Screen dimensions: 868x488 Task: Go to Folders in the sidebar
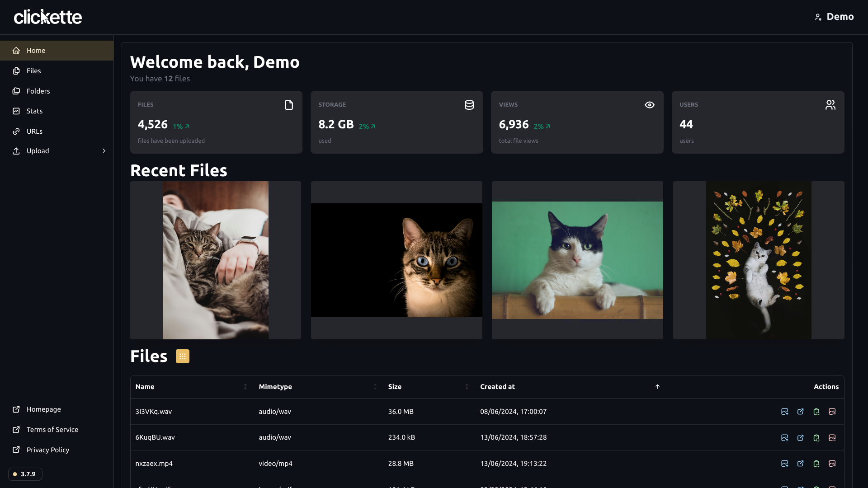38,91
